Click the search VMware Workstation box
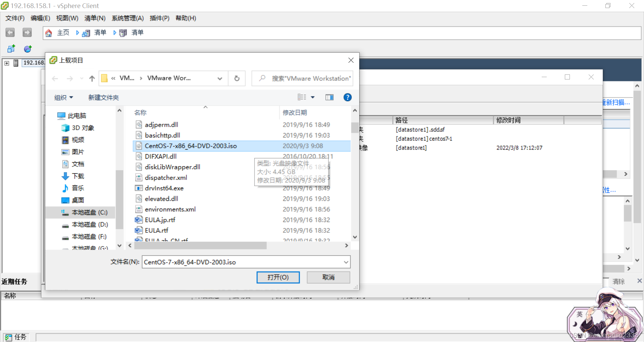Screen dimensions: 644x342 pyautogui.click(x=302, y=78)
